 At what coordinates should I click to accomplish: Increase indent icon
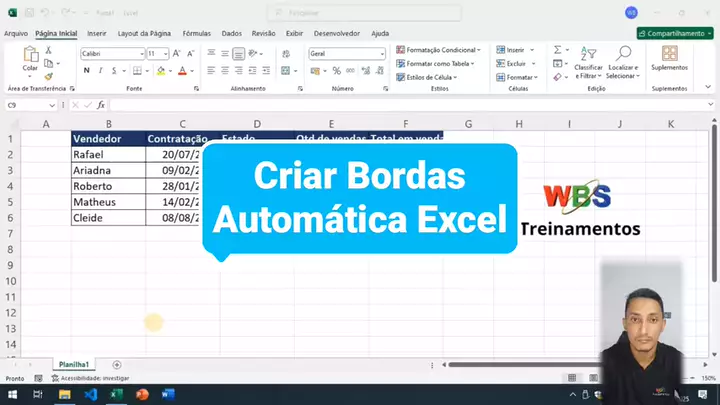coord(266,70)
